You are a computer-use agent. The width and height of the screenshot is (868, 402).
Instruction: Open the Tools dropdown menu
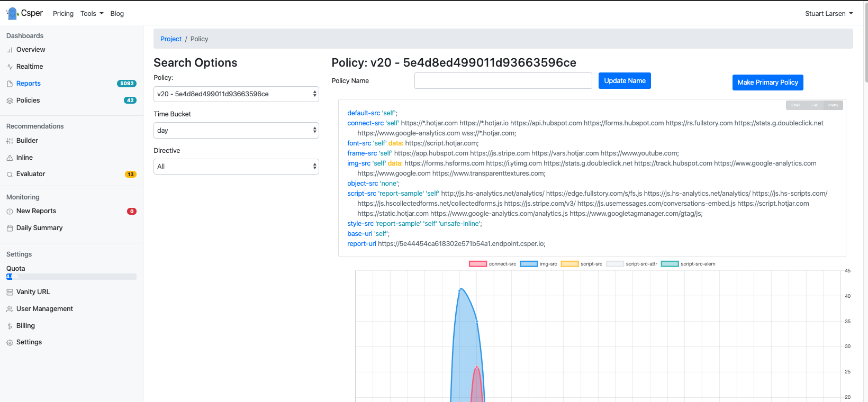[x=92, y=14]
